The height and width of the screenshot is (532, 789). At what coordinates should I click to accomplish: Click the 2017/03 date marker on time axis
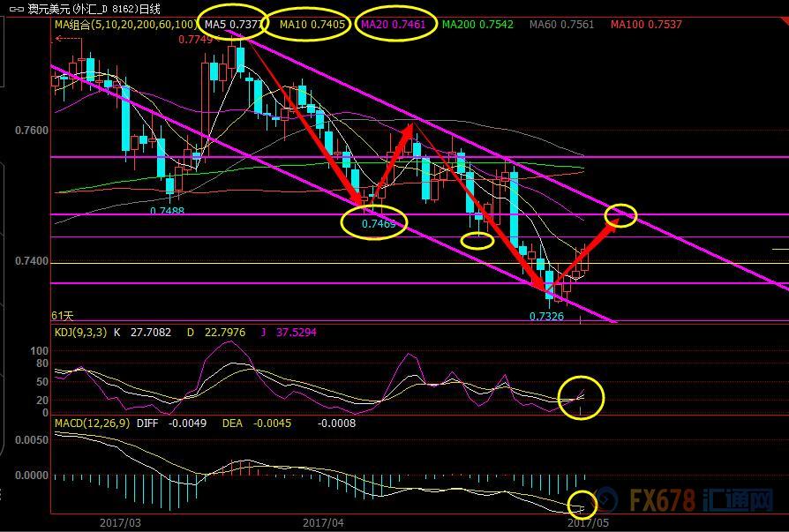120,523
